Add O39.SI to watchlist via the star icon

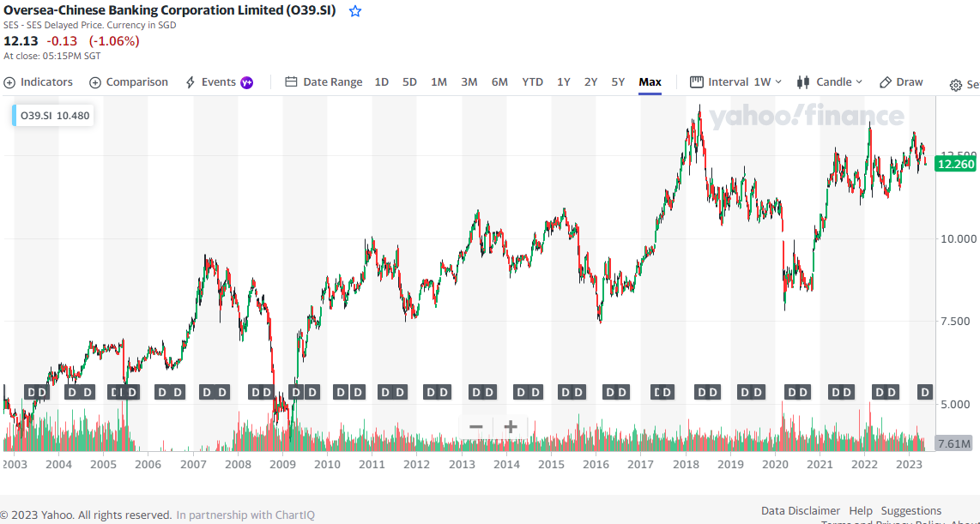tap(355, 10)
